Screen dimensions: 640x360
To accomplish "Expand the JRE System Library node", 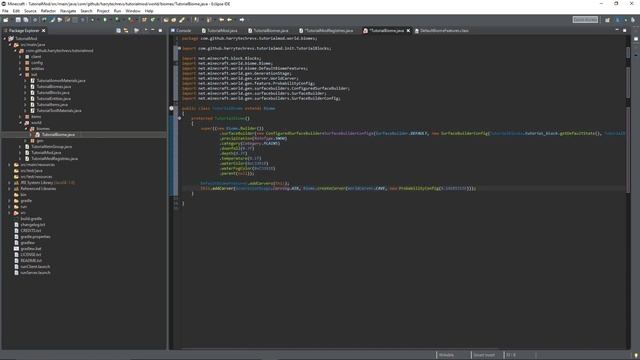I will pos(10,183).
